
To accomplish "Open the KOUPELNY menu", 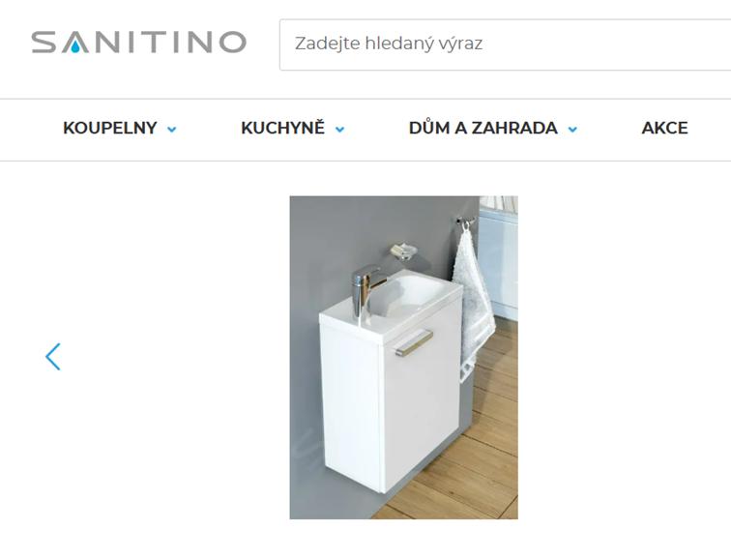I will [x=110, y=129].
